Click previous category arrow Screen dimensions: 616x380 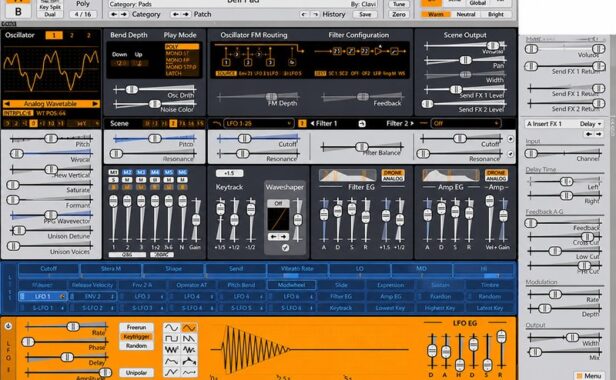[x=114, y=15]
